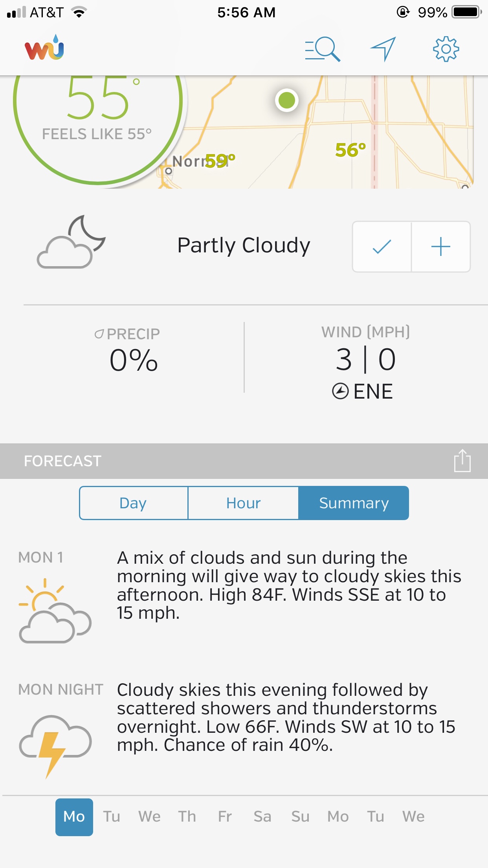This screenshot has width=488, height=868.
Task: Select Tu right after the highlighted Mo
Action: click(112, 817)
